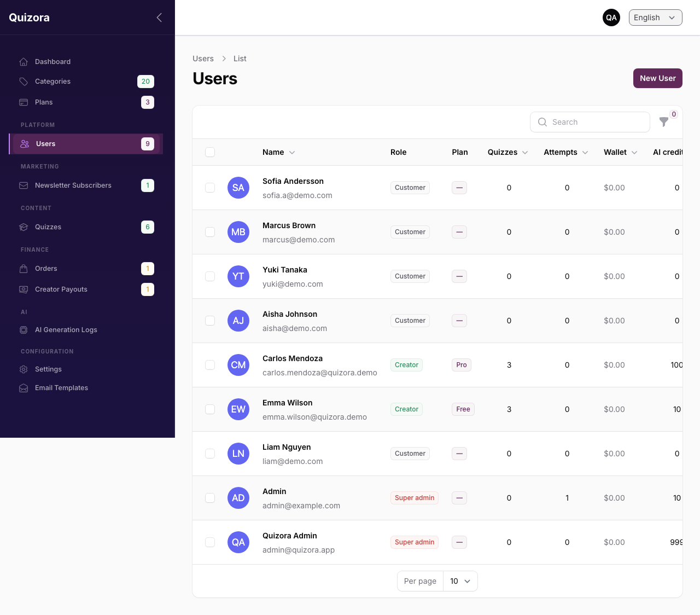The height and width of the screenshot is (615, 700).
Task: Click into the Search input field
Action: (590, 122)
